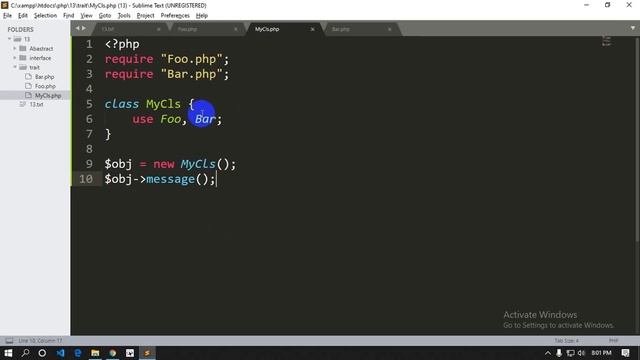Close the 13.txt tab
The image size is (640, 360).
158,29
